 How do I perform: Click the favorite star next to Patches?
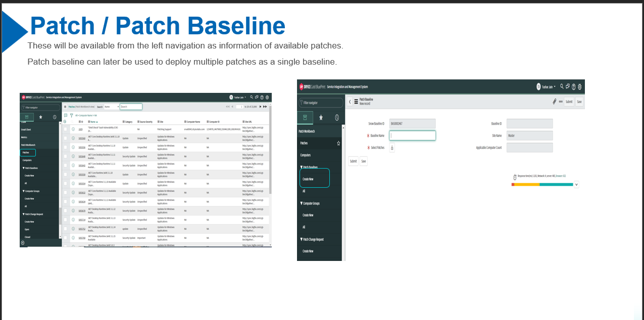click(338, 143)
